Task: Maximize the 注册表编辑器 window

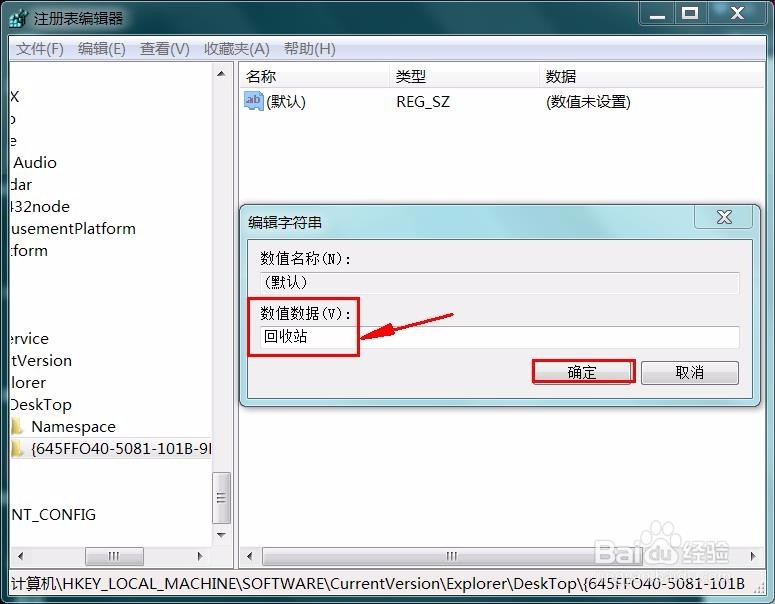Action: click(x=690, y=14)
